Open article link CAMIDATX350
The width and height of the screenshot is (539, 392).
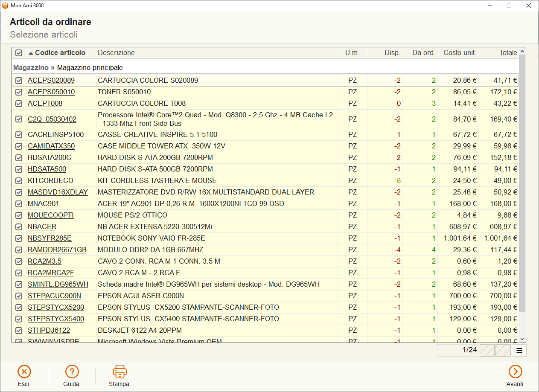tap(51, 146)
